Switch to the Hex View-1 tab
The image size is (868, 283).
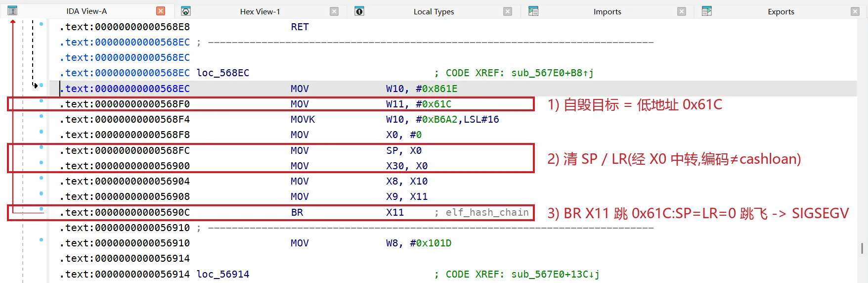click(260, 11)
